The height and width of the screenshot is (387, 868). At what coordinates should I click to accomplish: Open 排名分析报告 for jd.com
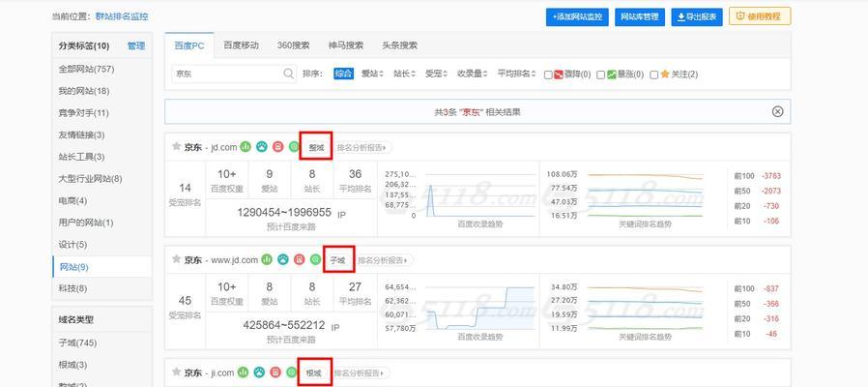[362, 147]
